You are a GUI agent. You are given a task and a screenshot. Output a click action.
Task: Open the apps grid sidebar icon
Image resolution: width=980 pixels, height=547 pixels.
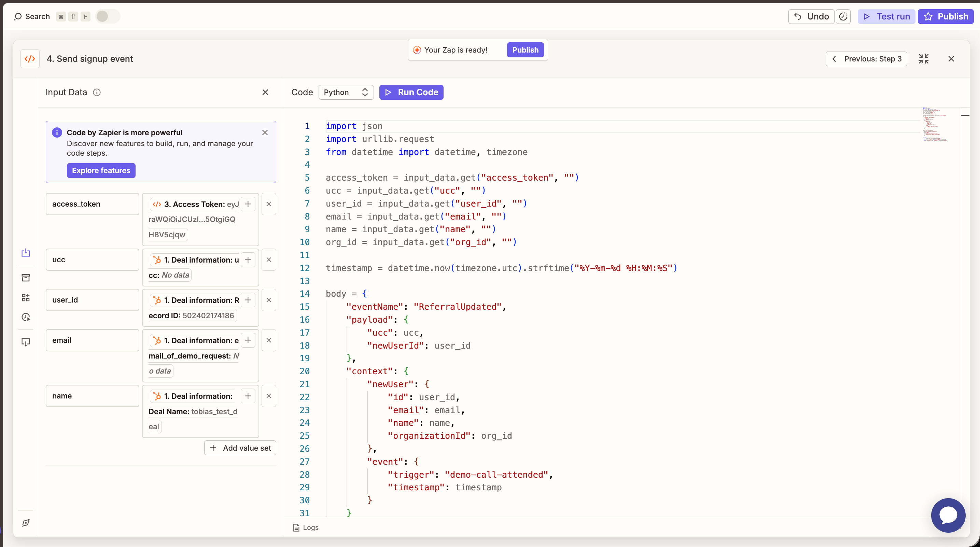click(26, 297)
